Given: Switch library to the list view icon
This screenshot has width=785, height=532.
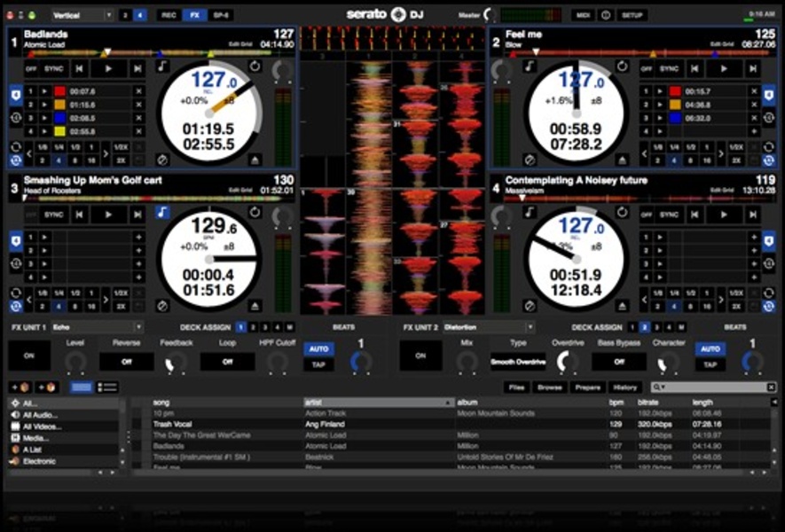Looking at the screenshot, I should [x=107, y=387].
